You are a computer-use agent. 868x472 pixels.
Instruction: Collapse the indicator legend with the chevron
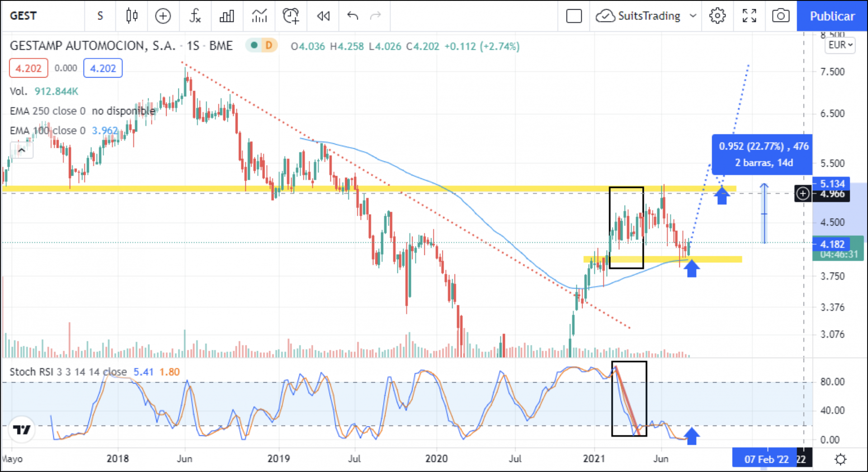point(22,150)
